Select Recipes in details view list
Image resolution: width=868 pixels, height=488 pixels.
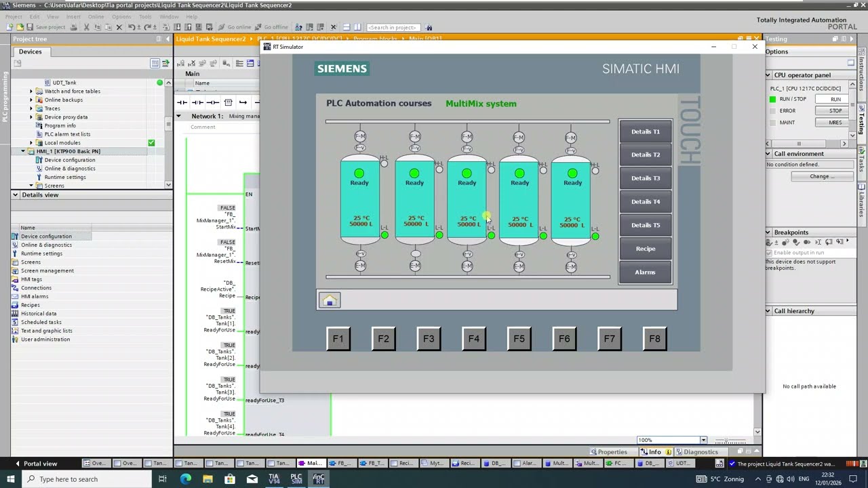(x=31, y=305)
